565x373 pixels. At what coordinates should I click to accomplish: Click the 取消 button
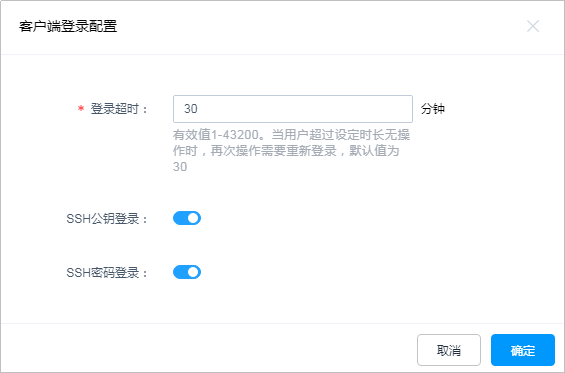click(x=449, y=350)
